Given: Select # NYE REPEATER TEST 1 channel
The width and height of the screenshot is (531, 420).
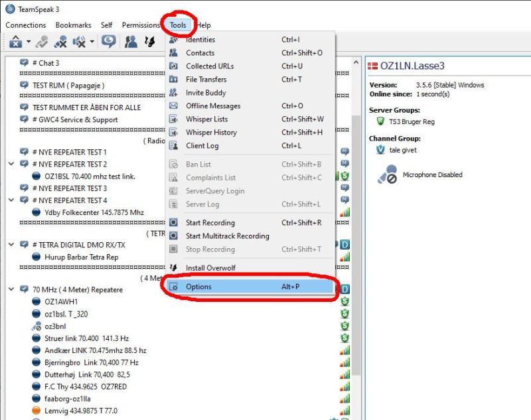Looking at the screenshot, I should (69, 152).
